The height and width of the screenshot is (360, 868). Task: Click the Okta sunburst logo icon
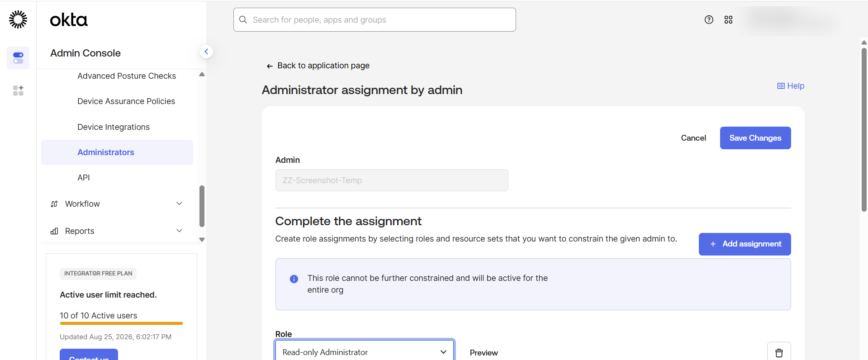point(18,19)
